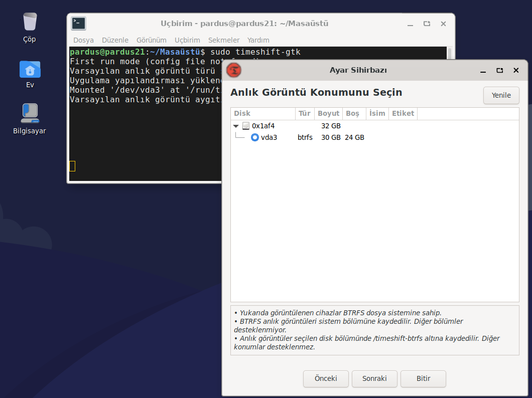
Task: Minimize the Ayar Sihirbazı window
Action: pos(483,71)
